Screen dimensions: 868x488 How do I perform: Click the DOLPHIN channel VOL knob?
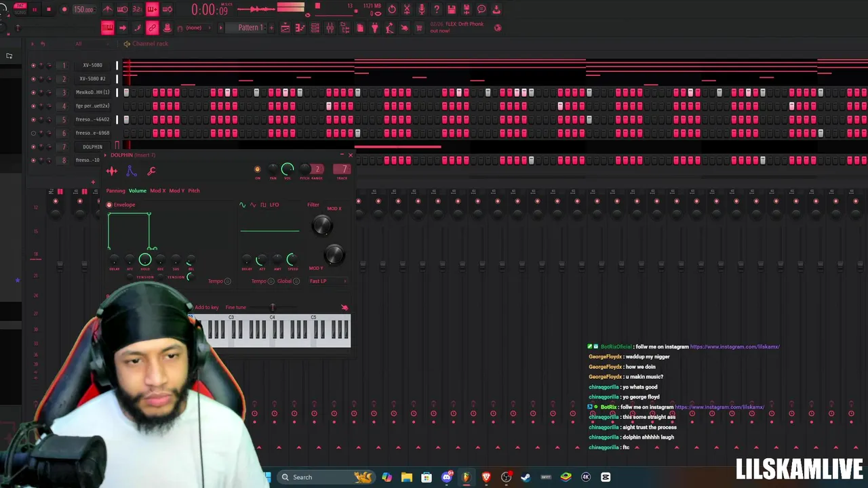coord(288,169)
